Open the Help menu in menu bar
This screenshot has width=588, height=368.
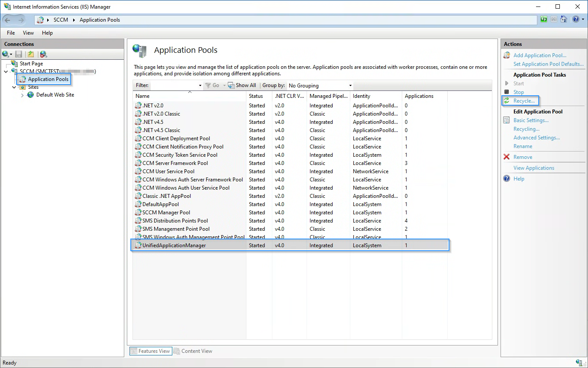[47, 33]
